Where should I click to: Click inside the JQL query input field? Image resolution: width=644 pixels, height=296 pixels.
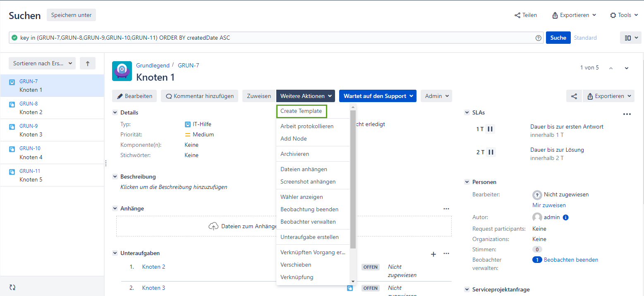point(273,38)
